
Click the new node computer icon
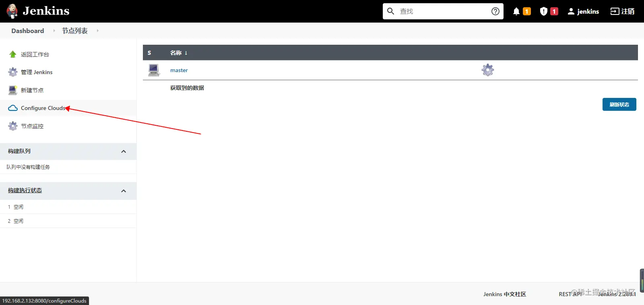click(13, 90)
